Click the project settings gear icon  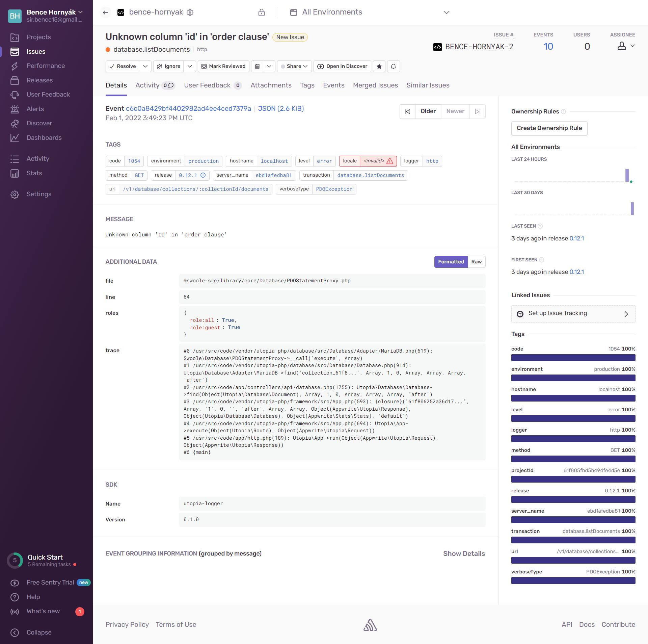click(190, 12)
